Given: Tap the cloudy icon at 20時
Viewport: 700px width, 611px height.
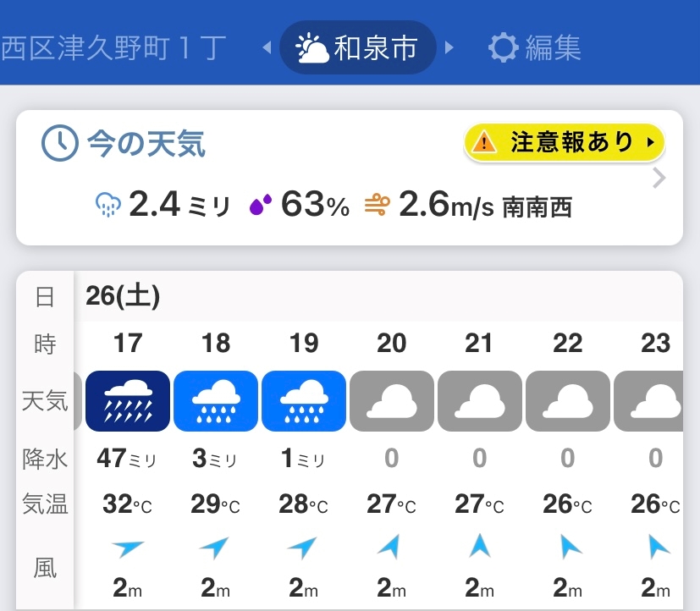Looking at the screenshot, I should [392, 401].
